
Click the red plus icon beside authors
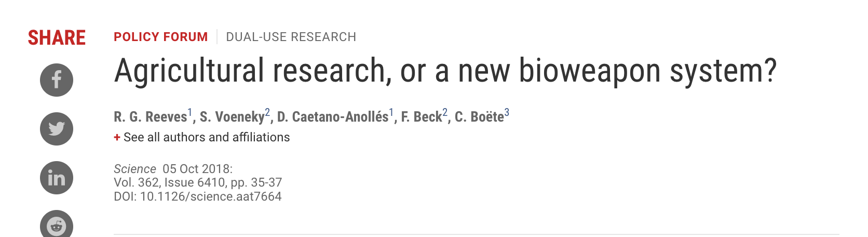coord(117,137)
